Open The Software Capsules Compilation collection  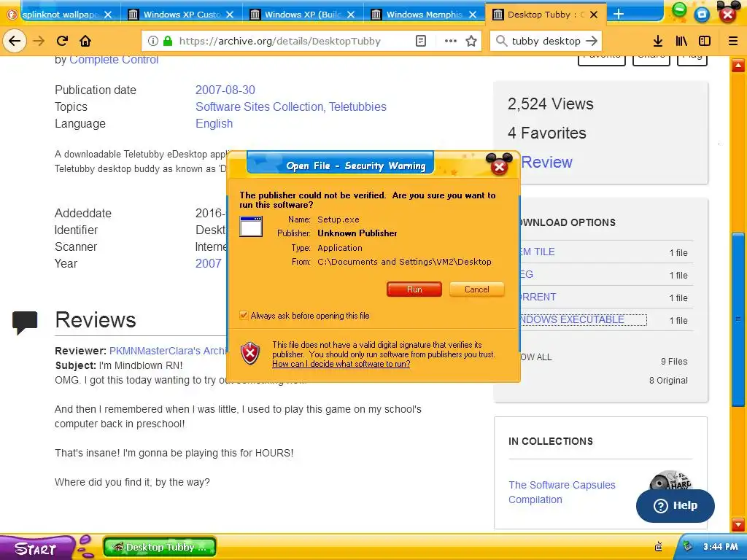(x=562, y=492)
